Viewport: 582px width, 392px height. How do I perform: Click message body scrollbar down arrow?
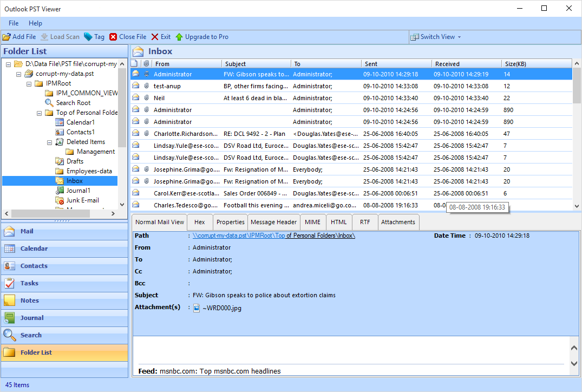(574, 364)
